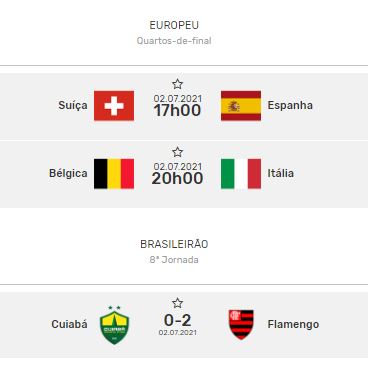
Task: Select the Bélgica team name
Action: [68, 173]
